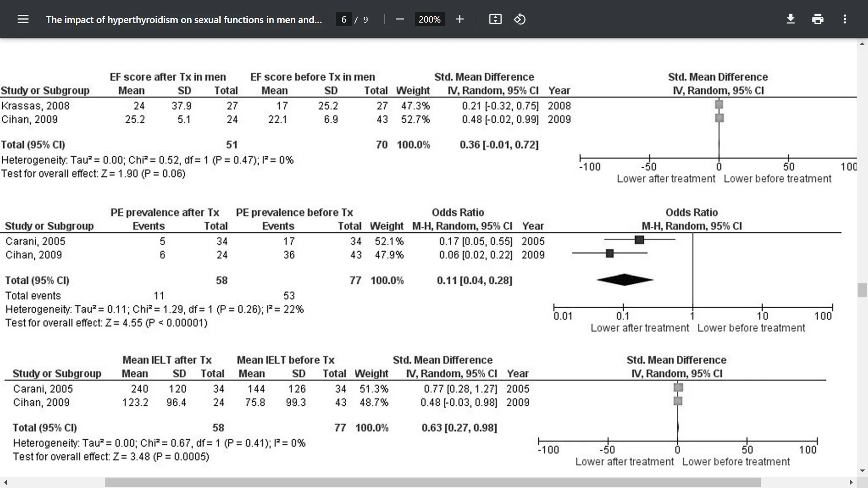Click the zoom out minus button
This screenshot has width=868, height=488.
400,19
